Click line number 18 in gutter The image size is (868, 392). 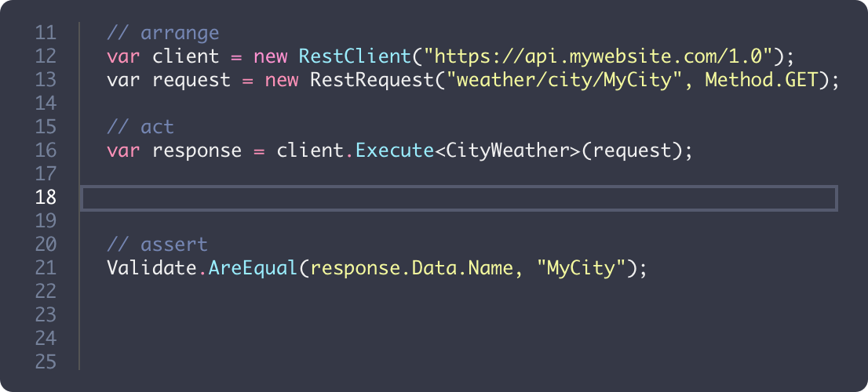(x=46, y=198)
